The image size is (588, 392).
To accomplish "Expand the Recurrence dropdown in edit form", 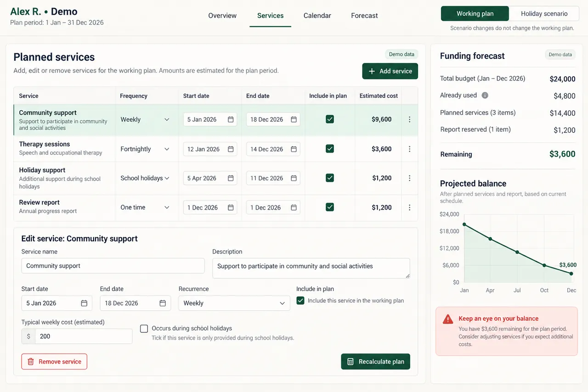I will (x=234, y=303).
